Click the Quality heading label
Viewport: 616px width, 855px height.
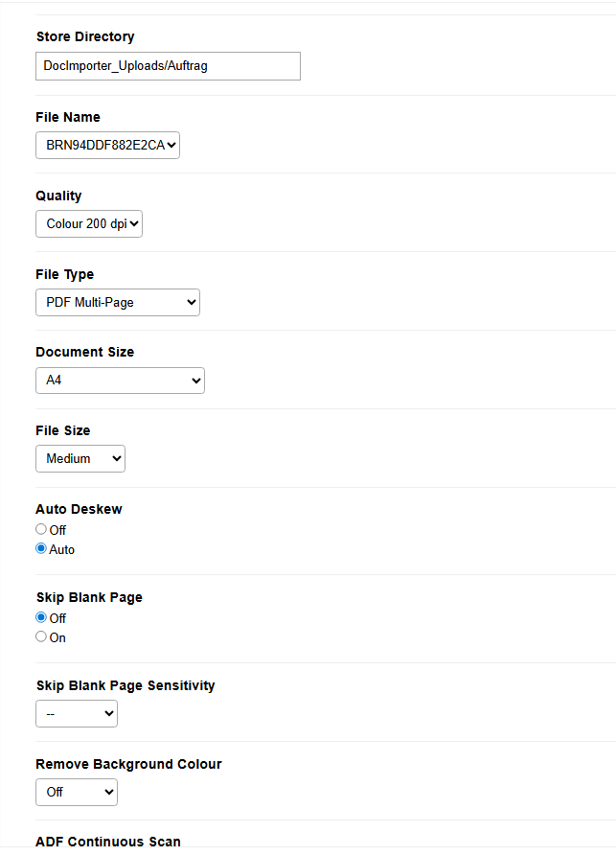click(58, 196)
